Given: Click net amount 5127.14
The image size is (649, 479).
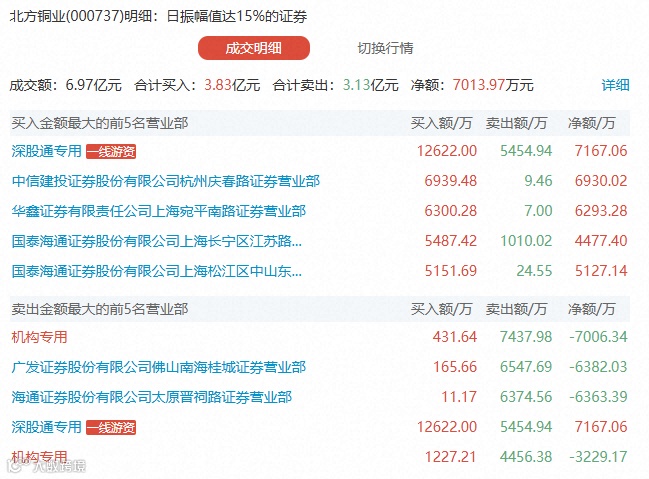Looking at the screenshot, I should pyautogui.click(x=601, y=271).
